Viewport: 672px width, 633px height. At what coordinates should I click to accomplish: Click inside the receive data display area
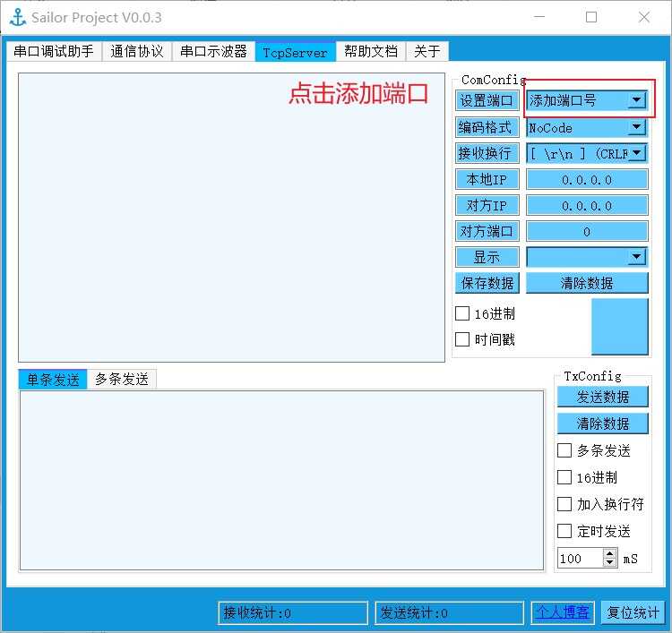point(231,218)
